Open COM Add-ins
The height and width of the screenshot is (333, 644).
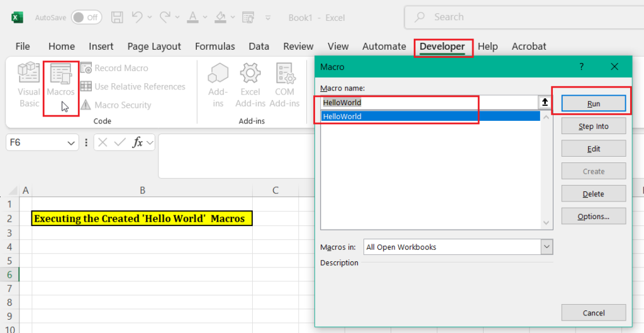284,85
